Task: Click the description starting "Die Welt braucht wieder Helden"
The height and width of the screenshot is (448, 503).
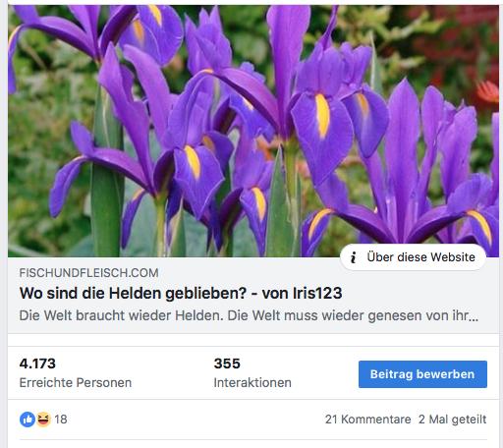Action: pos(249,315)
